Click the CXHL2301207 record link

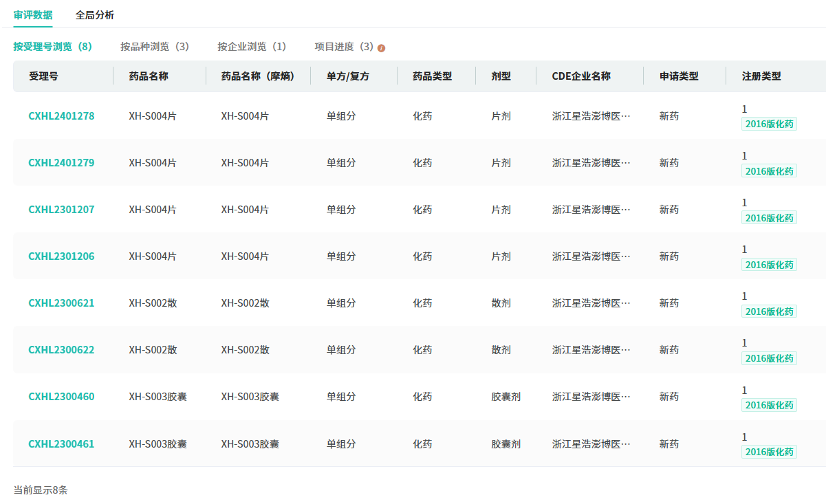tap(61, 210)
